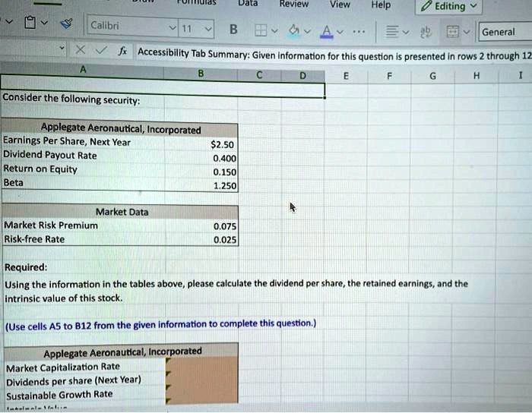
Task: Cancel formula entry with the X icon
Action: pyautogui.click(x=80, y=50)
